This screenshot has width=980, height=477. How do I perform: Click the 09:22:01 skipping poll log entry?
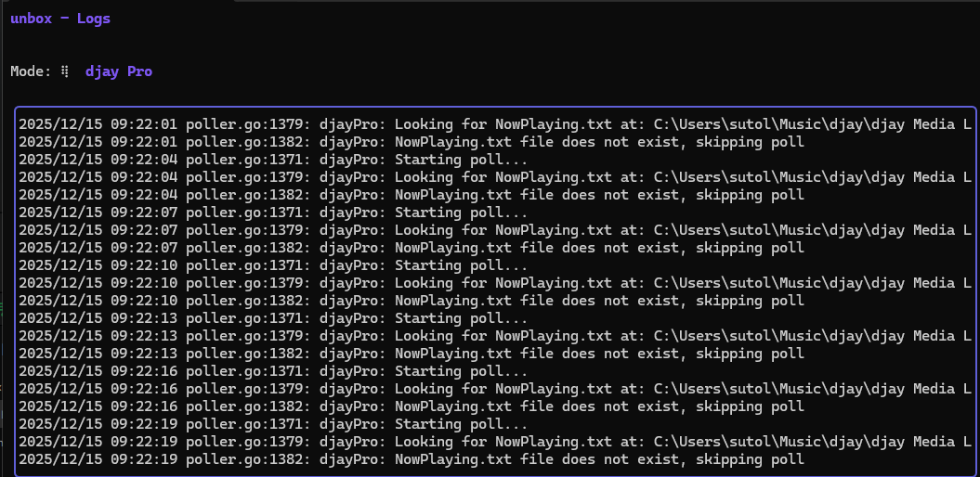pos(411,142)
